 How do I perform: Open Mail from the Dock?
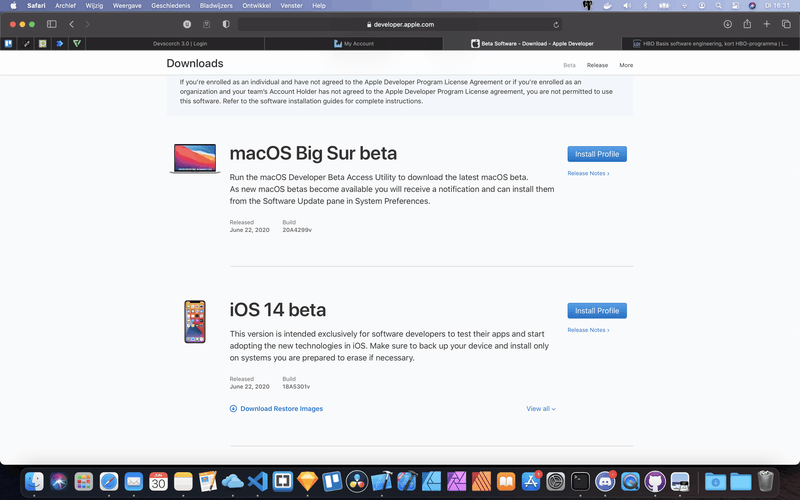(x=134, y=481)
